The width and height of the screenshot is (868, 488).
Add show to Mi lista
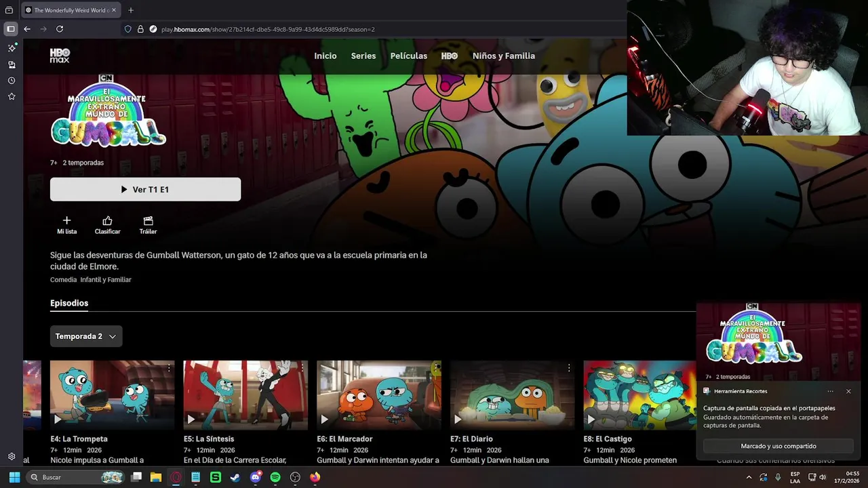click(x=66, y=225)
